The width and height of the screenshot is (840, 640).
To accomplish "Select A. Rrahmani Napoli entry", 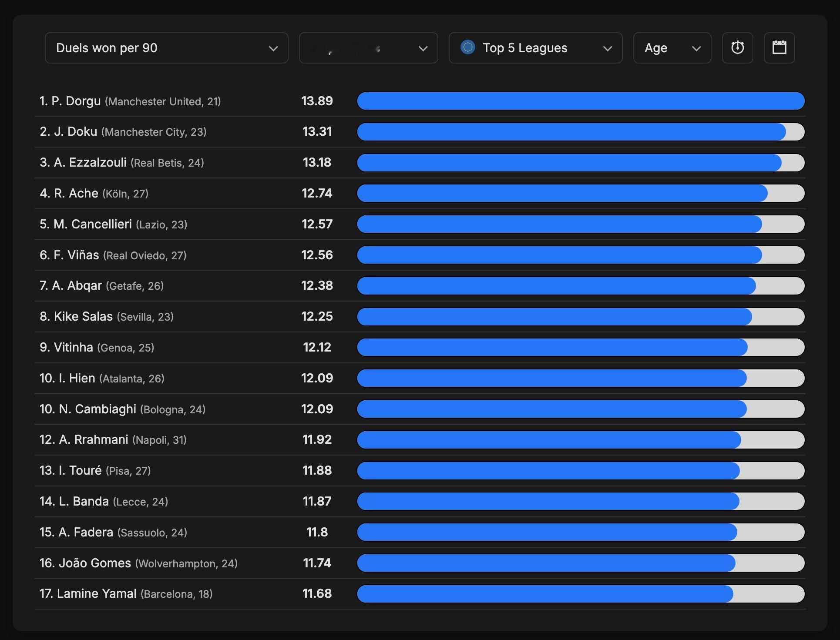I will point(113,440).
